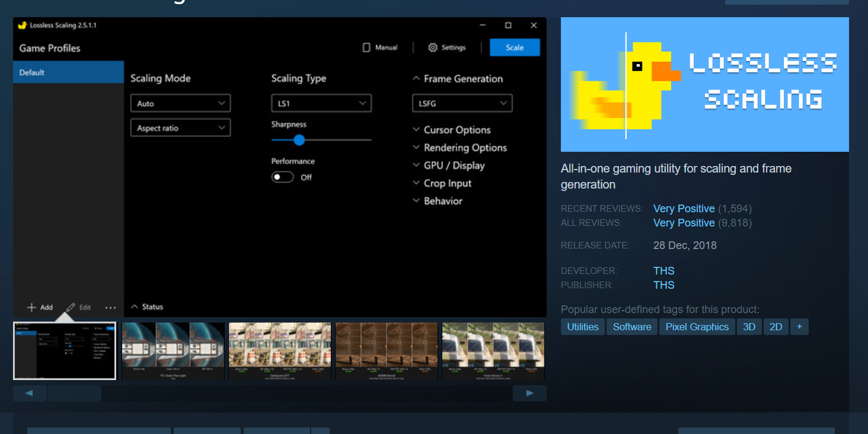Open Settings via the gear icon
The image size is (868, 434).
(433, 47)
